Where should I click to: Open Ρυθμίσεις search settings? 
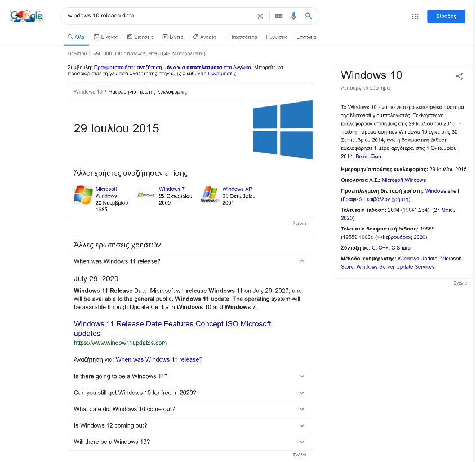tap(277, 37)
